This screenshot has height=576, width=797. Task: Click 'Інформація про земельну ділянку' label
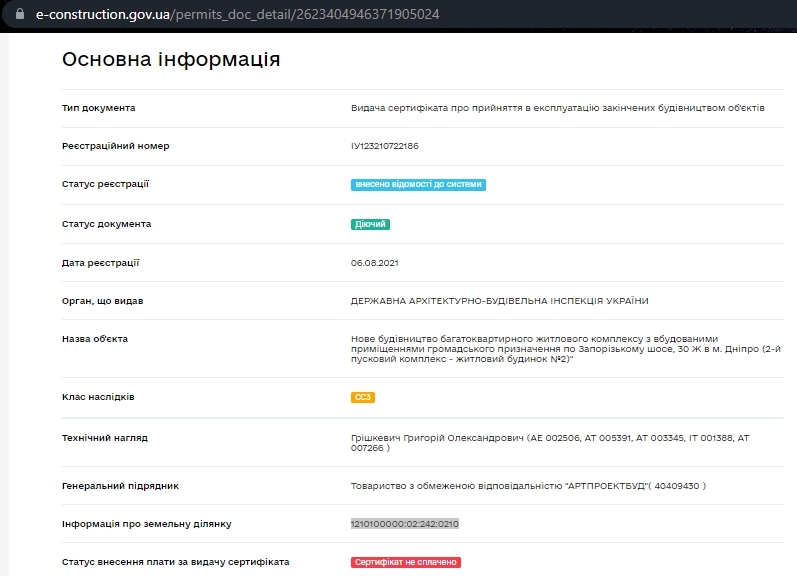pos(147,524)
